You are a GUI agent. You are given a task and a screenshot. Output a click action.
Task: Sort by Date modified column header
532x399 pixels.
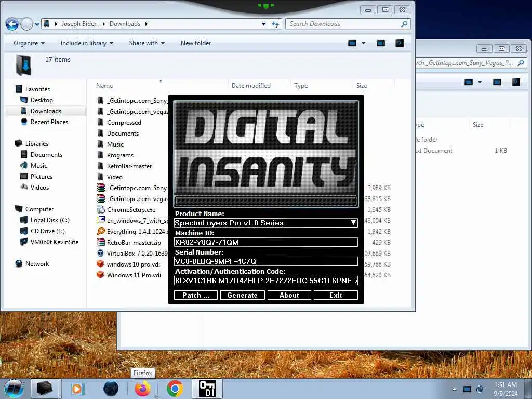pyautogui.click(x=251, y=86)
